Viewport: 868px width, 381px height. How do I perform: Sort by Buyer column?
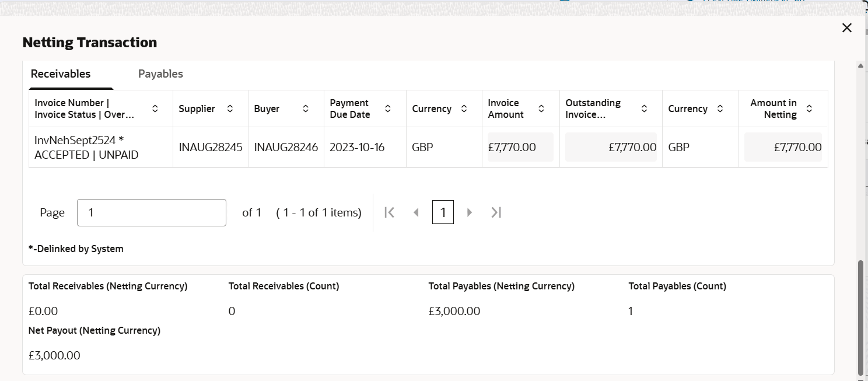click(x=306, y=109)
